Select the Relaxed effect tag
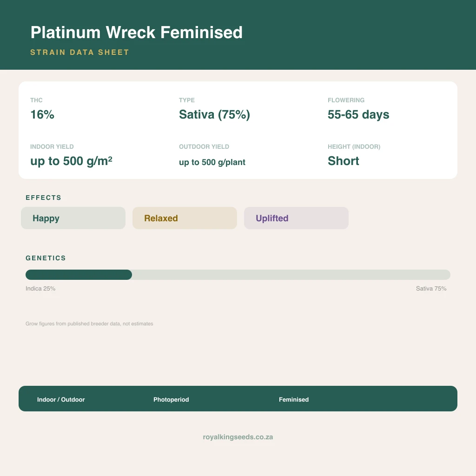The width and height of the screenshot is (476, 476). (x=185, y=218)
